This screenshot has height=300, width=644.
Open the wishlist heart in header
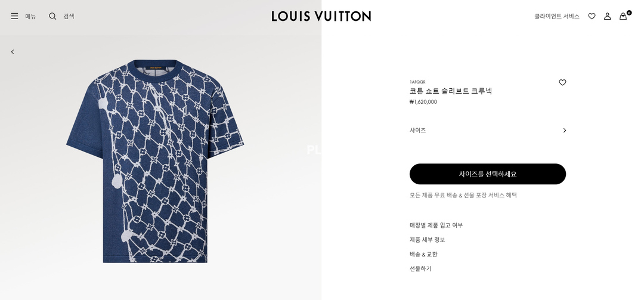click(x=592, y=16)
